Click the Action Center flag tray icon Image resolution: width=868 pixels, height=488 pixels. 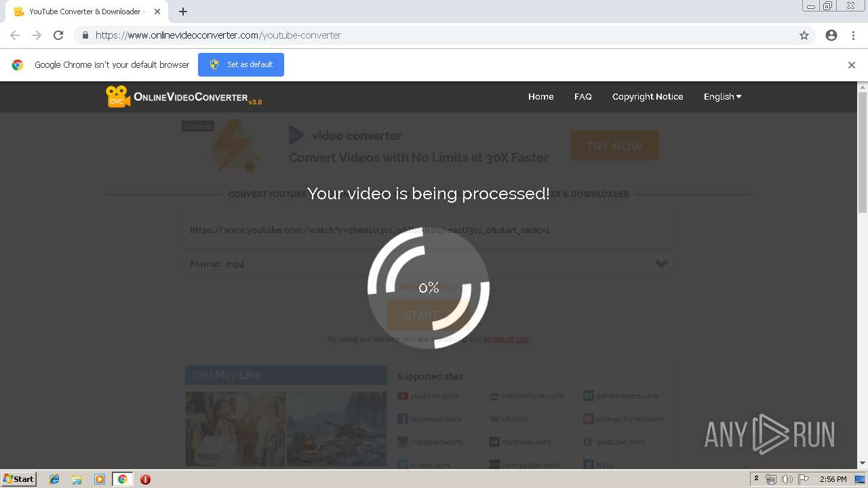(x=804, y=479)
